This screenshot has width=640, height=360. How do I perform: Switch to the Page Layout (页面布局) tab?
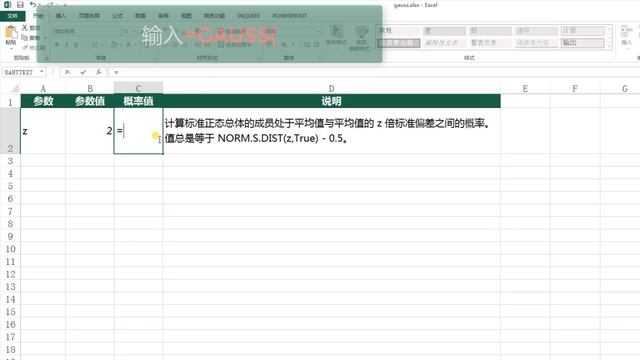click(x=89, y=16)
